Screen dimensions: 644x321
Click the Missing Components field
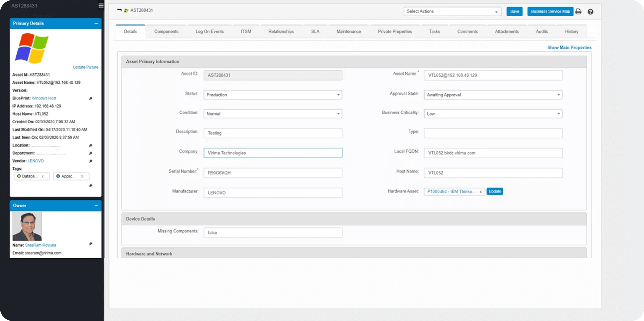[x=273, y=233]
